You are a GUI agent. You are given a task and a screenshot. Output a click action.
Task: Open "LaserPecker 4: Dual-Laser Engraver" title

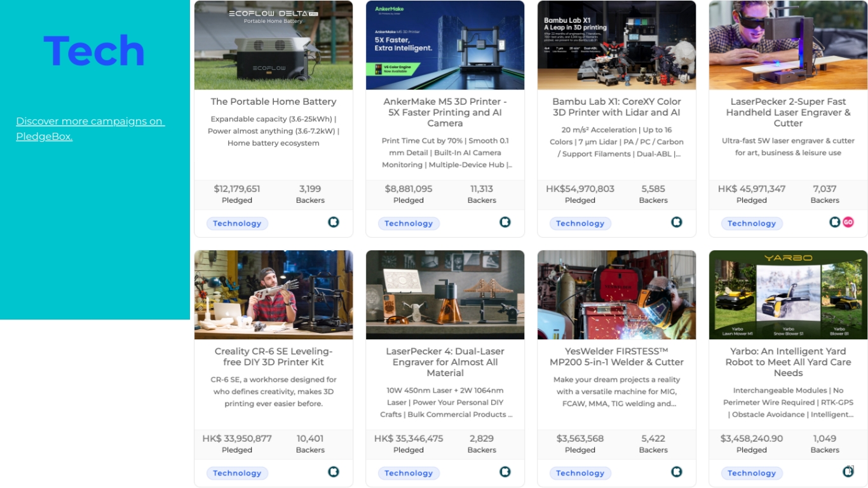click(445, 362)
